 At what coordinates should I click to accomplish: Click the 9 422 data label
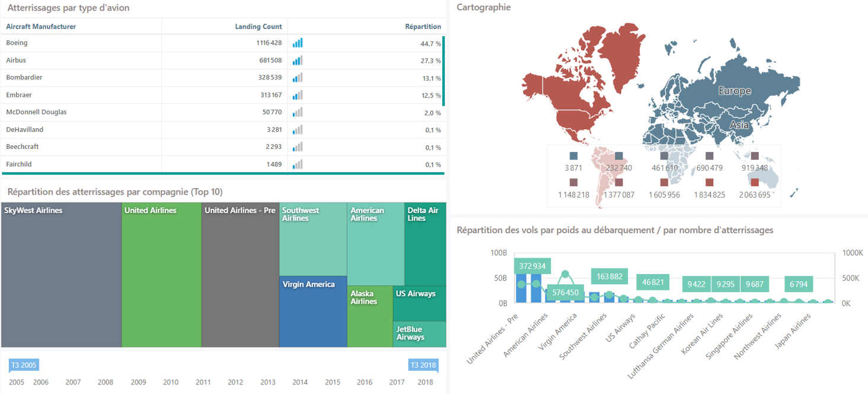[x=696, y=284]
